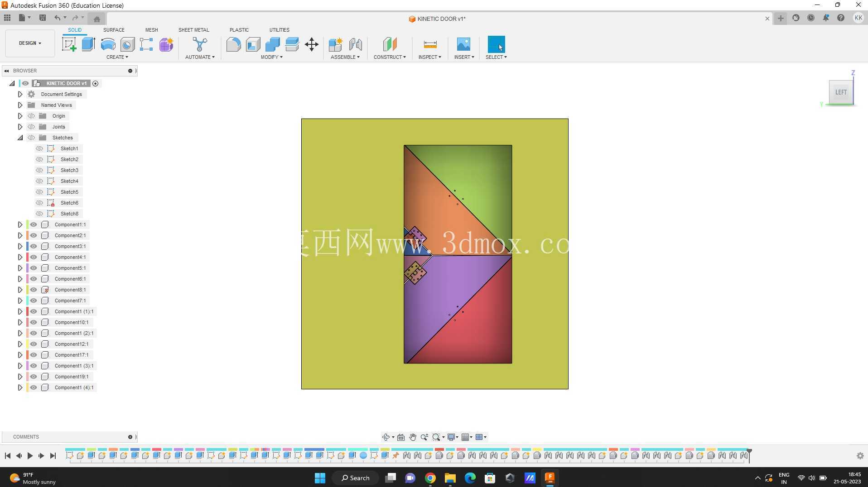Image resolution: width=868 pixels, height=487 pixels.
Task: Jump to timeline beginning
Action: point(8,456)
